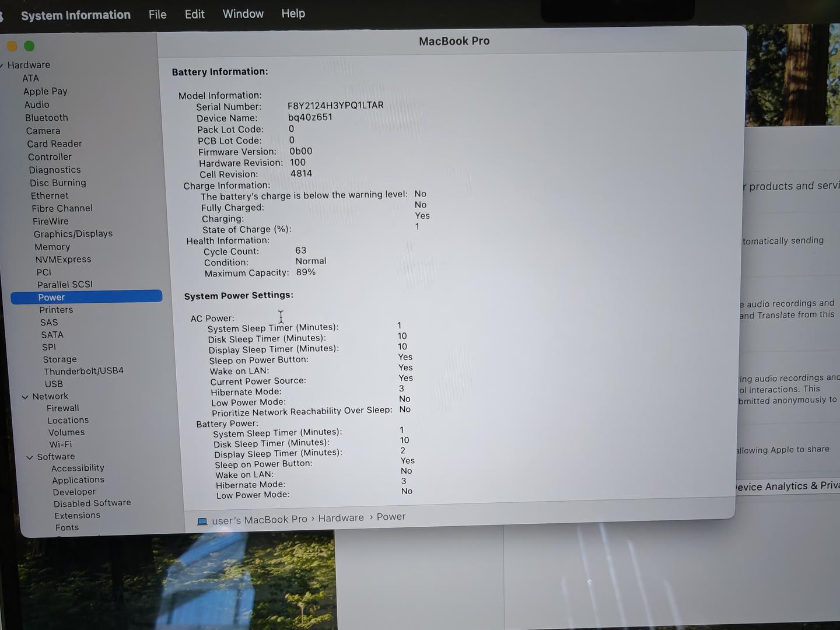Select Printers in the sidebar
Image resolution: width=840 pixels, height=630 pixels.
(x=56, y=310)
